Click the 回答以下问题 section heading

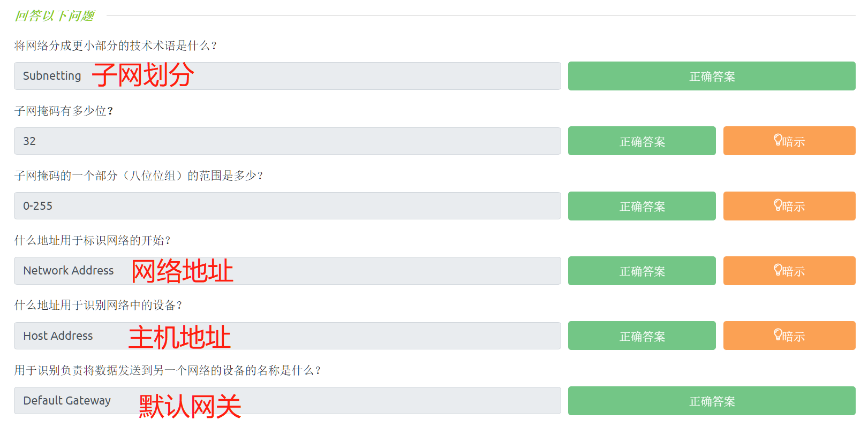click(55, 16)
